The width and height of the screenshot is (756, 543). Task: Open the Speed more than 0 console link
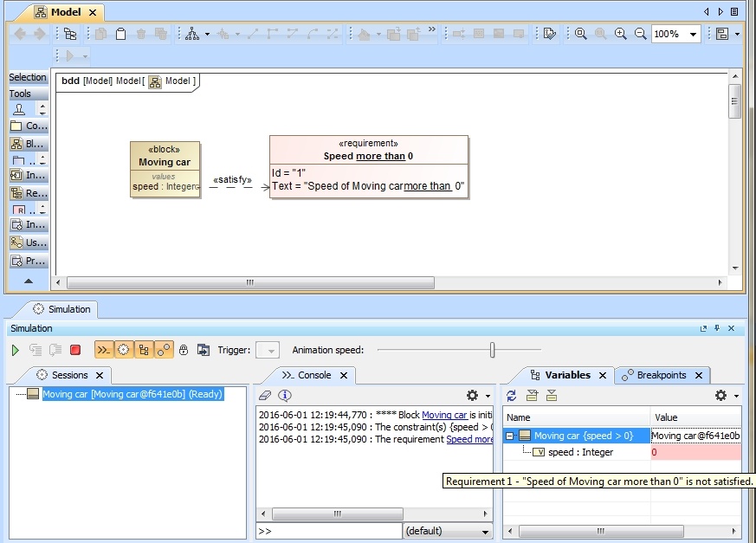tap(468, 439)
